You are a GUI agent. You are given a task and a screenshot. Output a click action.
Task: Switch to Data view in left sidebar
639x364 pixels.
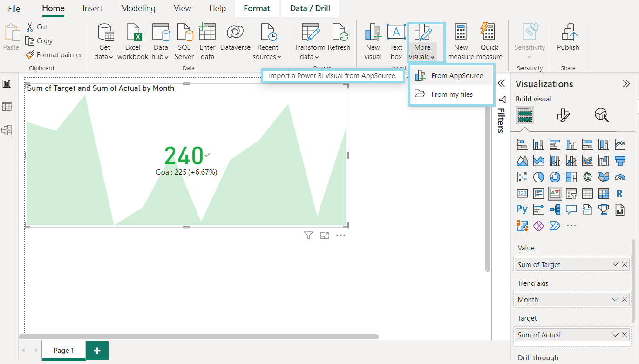pos(7,107)
